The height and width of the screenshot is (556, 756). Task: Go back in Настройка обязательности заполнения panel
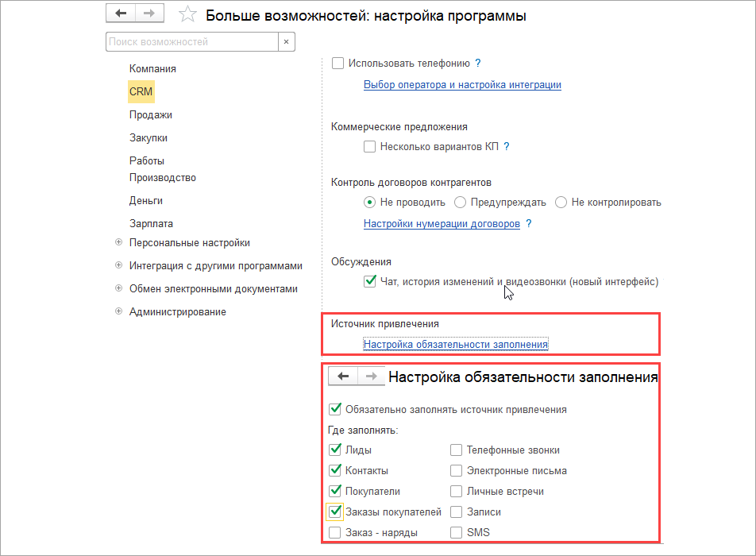[x=343, y=376]
